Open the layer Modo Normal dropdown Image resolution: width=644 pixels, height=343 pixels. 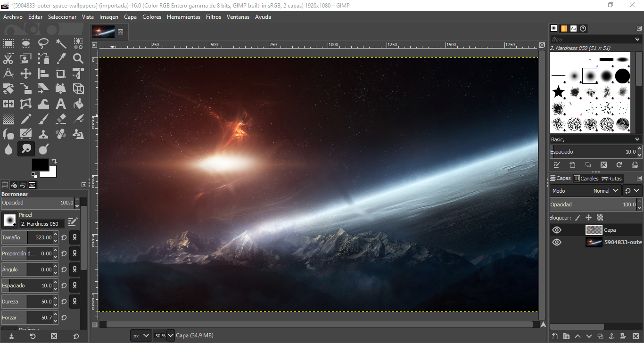pyautogui.click(x=586, y=191)
